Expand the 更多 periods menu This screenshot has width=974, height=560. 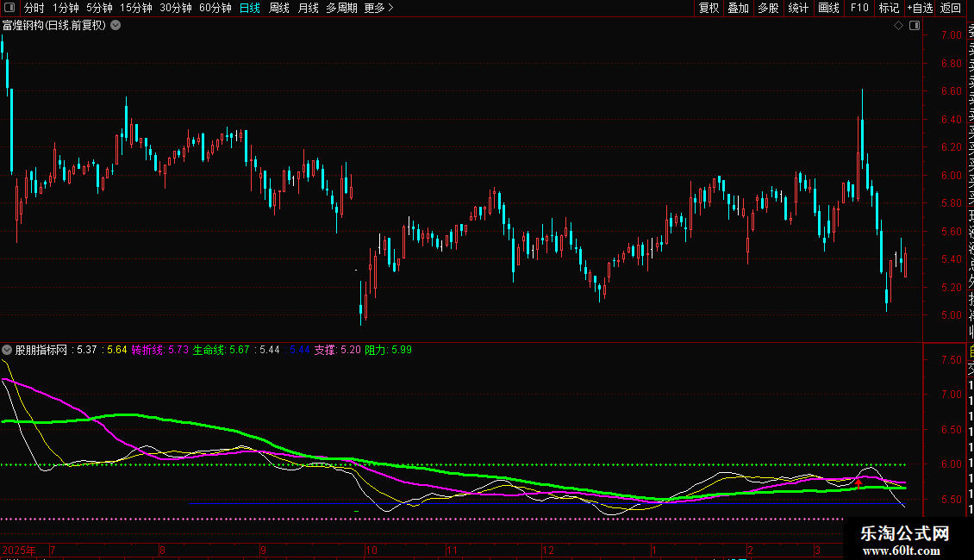pyautogui.click(x=379, y=8)
